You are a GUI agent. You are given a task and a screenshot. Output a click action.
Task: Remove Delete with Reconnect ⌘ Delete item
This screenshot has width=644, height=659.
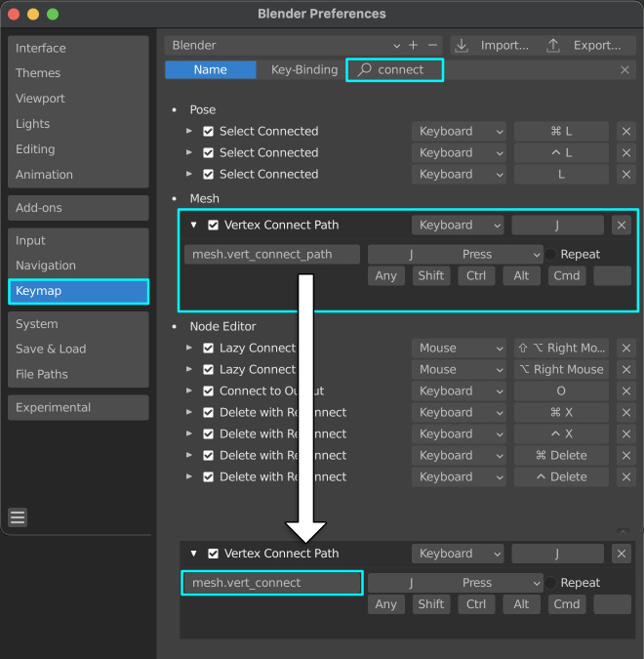[x=625, y=456]
